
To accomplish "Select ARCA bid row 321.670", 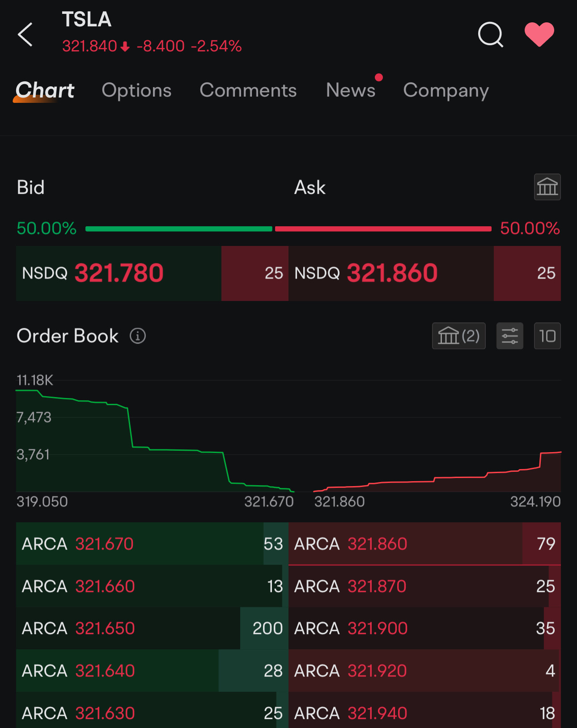I will click(152, 544).
